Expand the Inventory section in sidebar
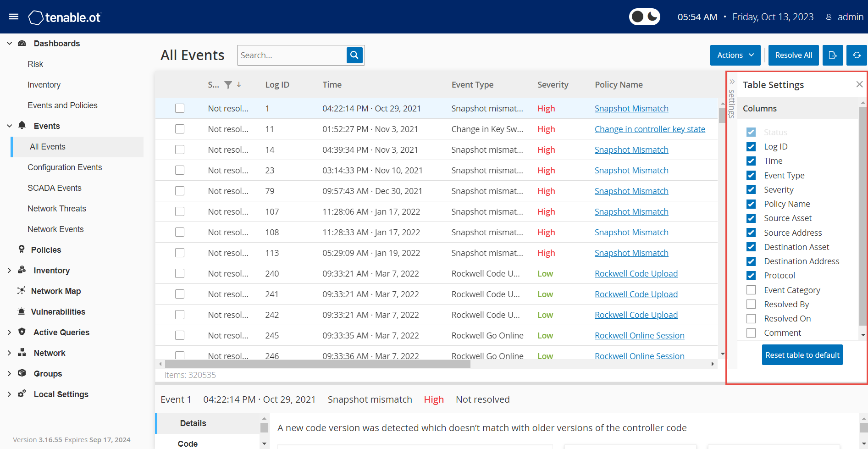Screen dimensions: 868x449 click(9, 271)
